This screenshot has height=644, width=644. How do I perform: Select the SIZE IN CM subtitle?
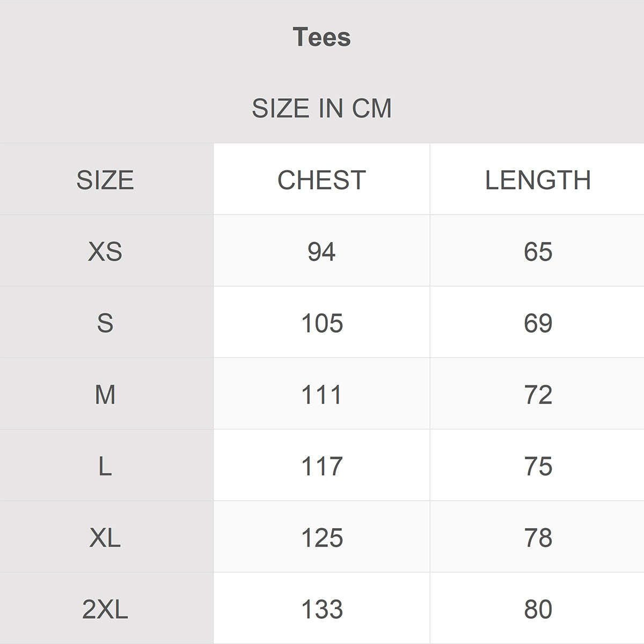pyautogui.click(x=322, y=108)
